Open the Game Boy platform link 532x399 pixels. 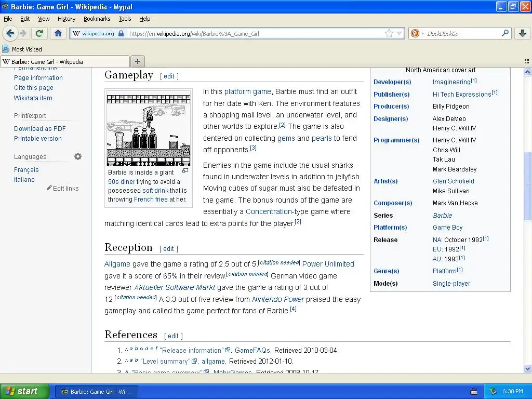point(447,228)
